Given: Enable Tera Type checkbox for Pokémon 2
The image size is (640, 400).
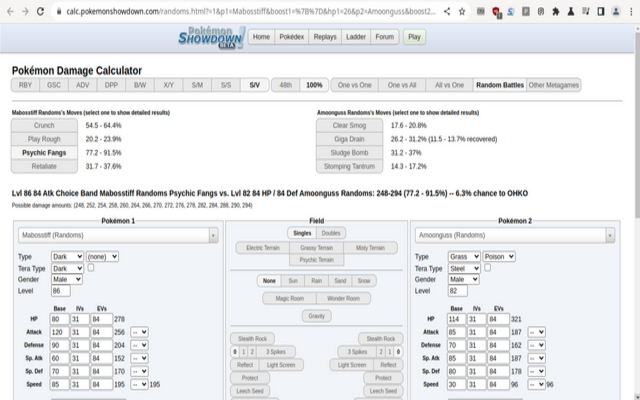Looking at the screenshot, I should (488, 268).
